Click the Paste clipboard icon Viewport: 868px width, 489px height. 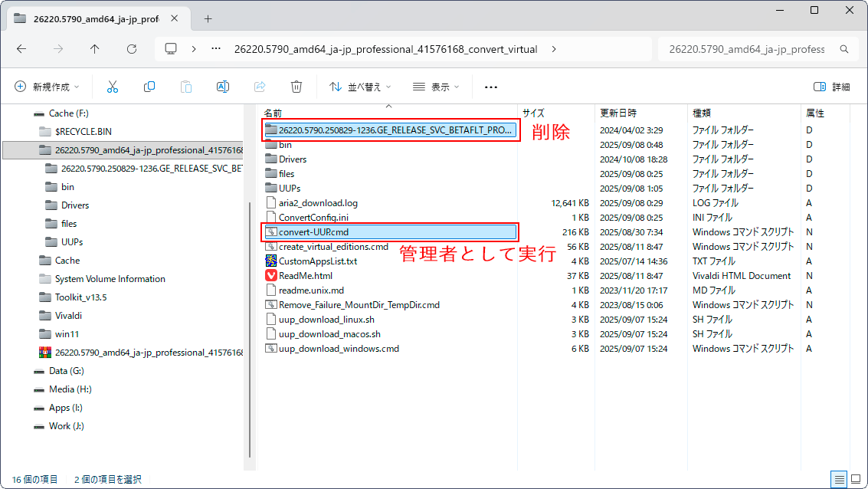186,87
